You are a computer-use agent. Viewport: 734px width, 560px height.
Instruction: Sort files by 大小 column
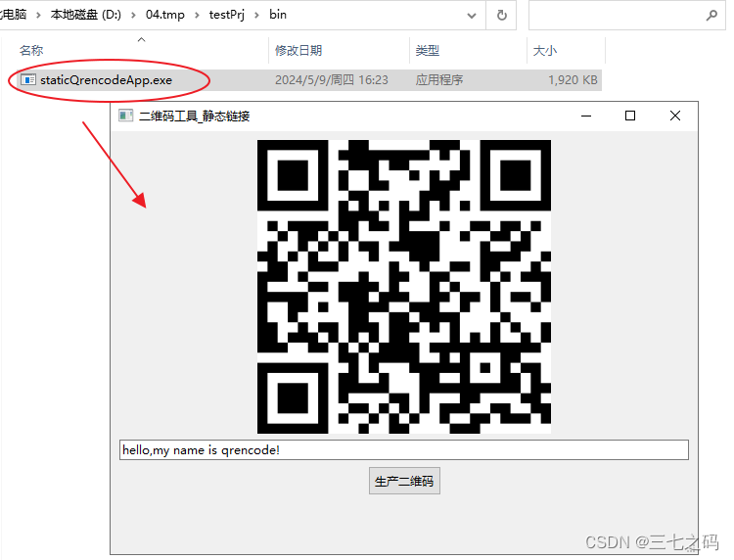(567, 50)
